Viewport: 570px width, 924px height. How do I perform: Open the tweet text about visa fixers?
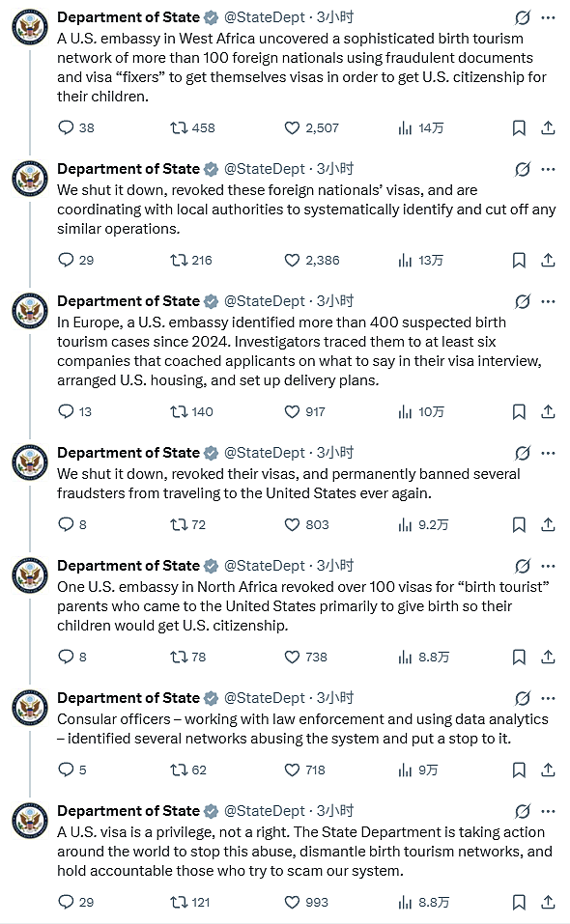coord(301,68)
